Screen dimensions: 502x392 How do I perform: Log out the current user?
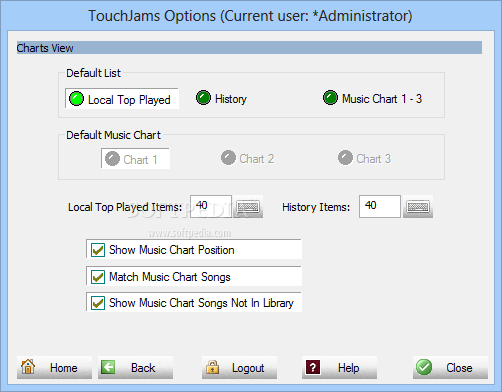[x=239, y=367]
